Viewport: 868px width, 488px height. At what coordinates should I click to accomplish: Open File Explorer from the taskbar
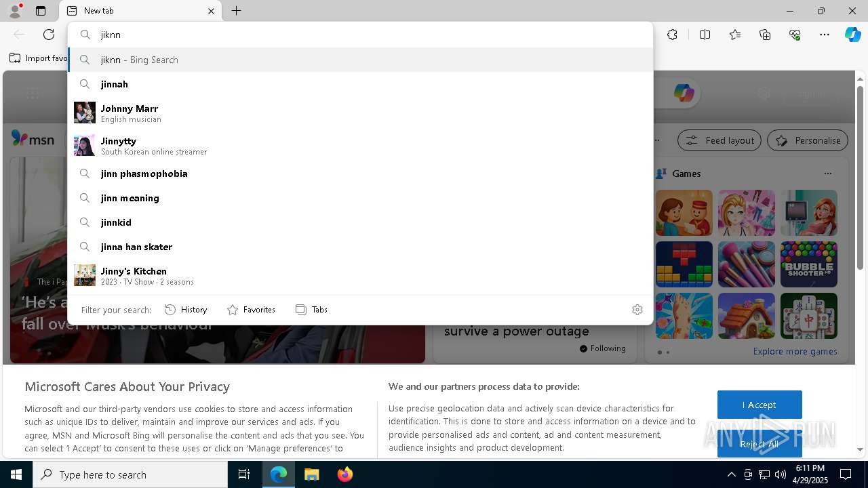(312, 474)
